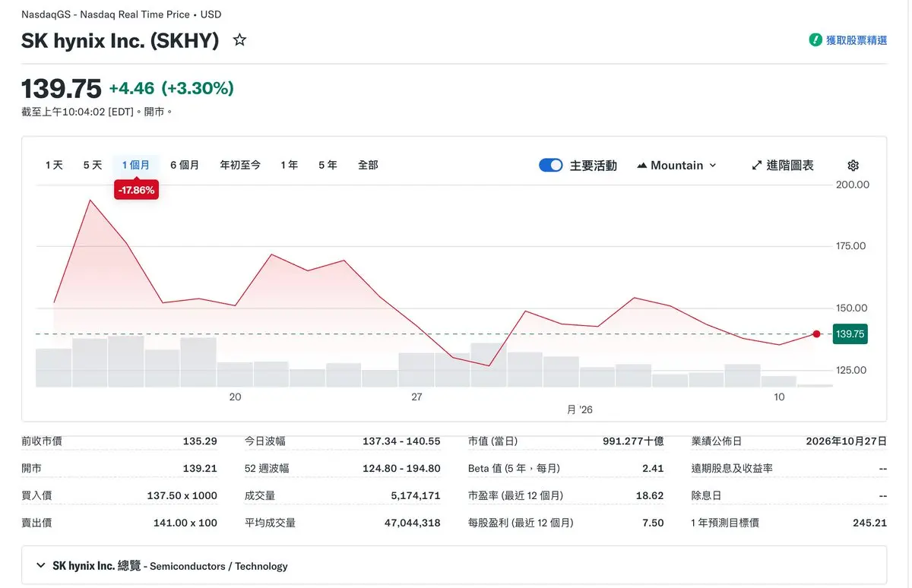Click the 每股盈利 value 7.50
Viewport: 912px width, 588px height.
coord(653,523)
